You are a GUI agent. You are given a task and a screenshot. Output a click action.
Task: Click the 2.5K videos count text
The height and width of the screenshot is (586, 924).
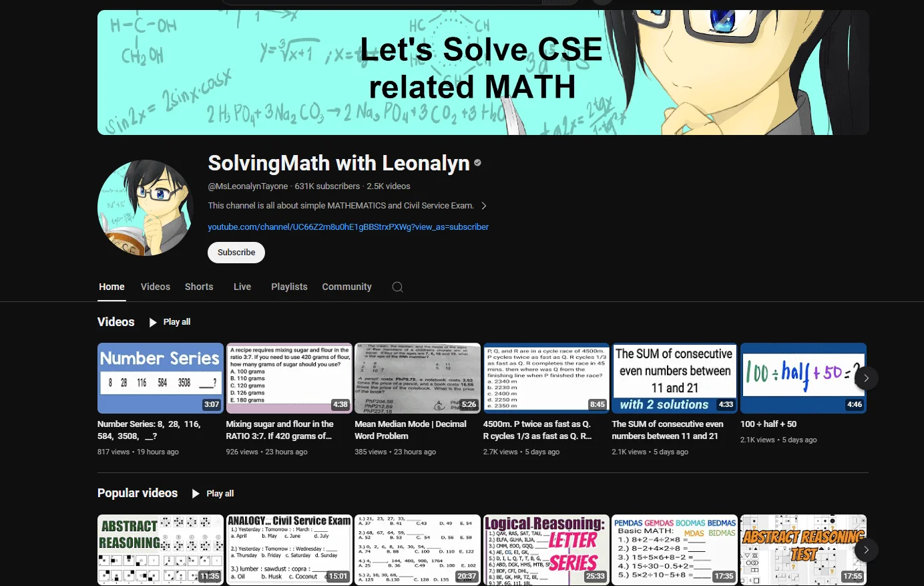pyautogui.click(x=389, y=186)
